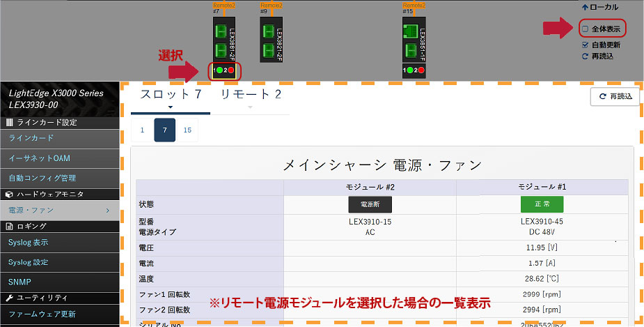Image resolution: width=644 pixels, height=327 pixels.
Task: Open the スロット 7 dropdown tab
Action: pos(171,97)
